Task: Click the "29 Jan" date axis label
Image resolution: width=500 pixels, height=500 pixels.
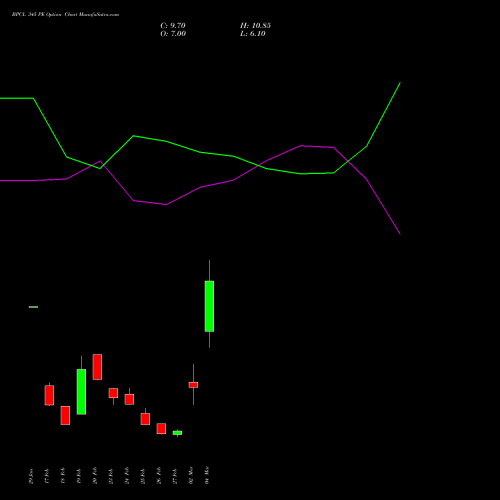Action: [x=31, y=476]
